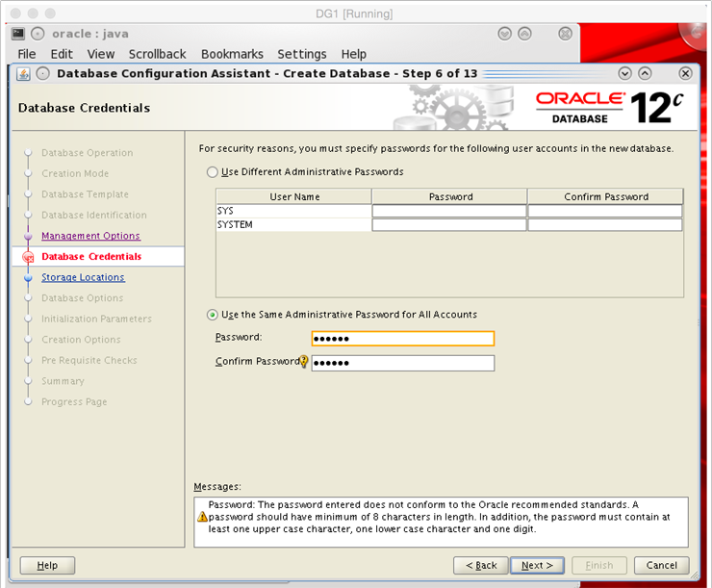
Task: Click the warning icon in the Messages box
Action: coord(202,517)
